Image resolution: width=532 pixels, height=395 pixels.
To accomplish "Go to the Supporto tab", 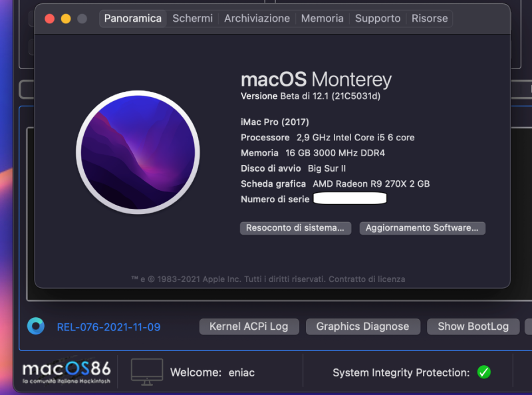I will (378, 19).
